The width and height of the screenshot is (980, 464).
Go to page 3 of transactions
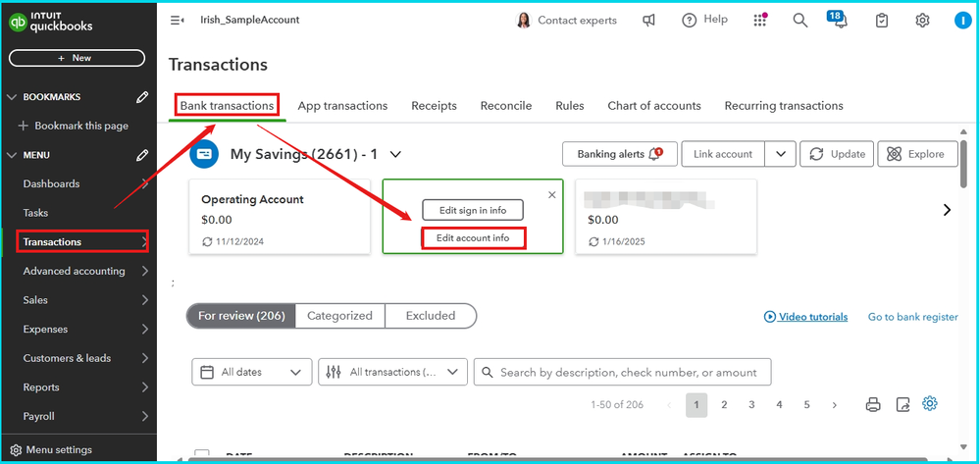(751, 405)
